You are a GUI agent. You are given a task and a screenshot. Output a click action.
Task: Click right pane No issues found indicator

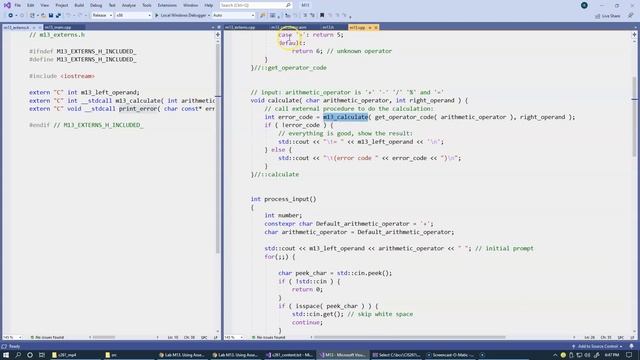[269, 338]
